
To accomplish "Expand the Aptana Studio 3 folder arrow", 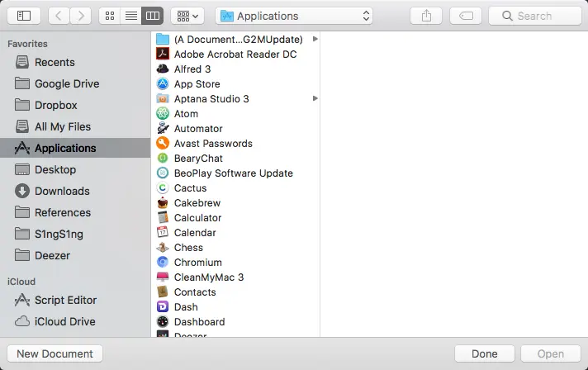I will point(315,98).
